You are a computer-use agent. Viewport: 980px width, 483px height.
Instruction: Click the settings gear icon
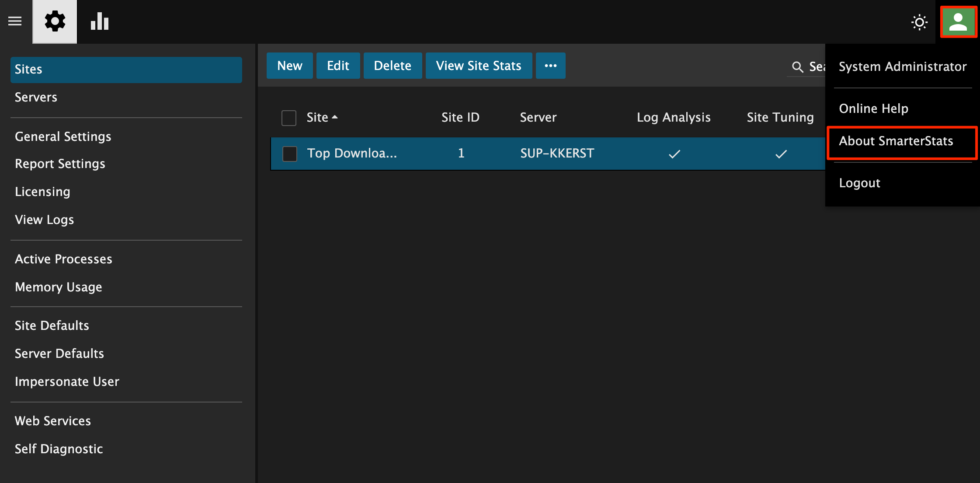pos(55,21)
